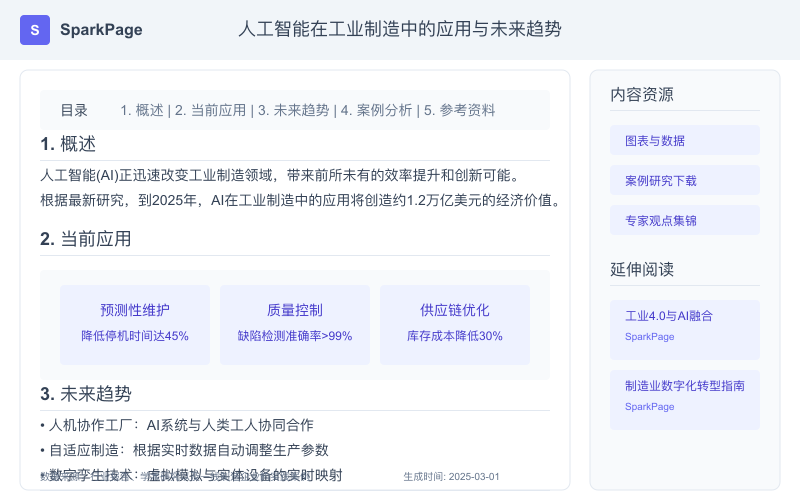Click the text 降低停机时间达45%
Viewport: 800px width, 500px height.
135,336
